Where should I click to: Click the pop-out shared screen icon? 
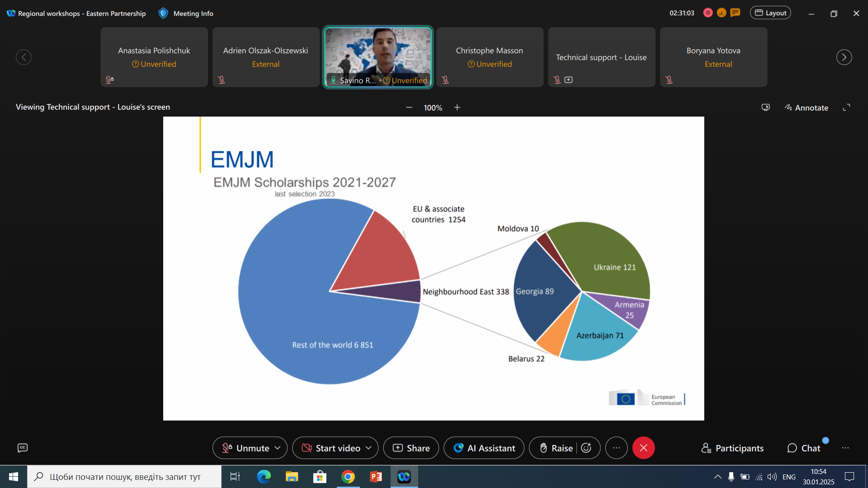765,108
